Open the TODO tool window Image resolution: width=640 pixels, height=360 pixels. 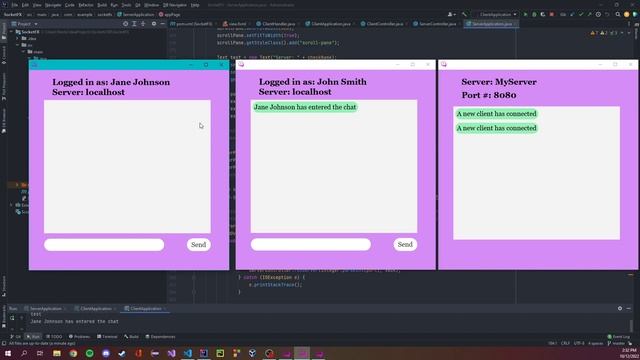coord(54,337)
